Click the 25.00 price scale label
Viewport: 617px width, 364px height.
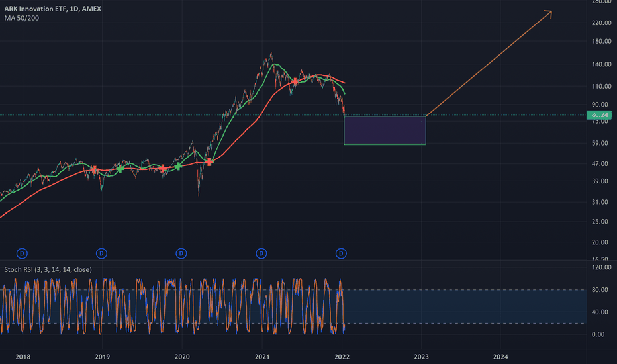pos(600,222)
